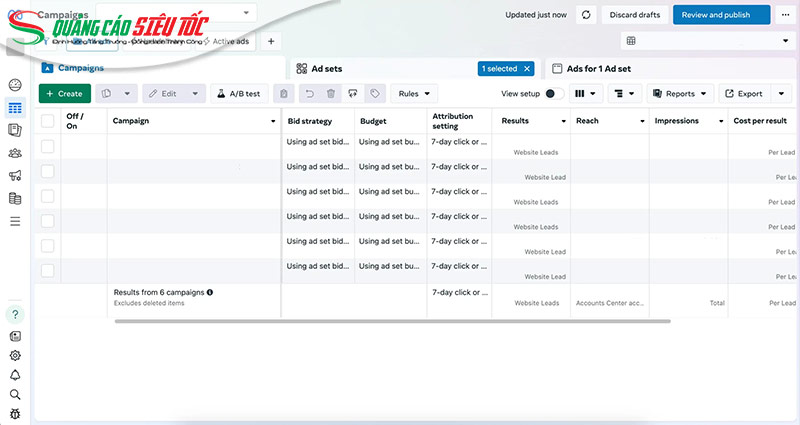Click the A/B test button
This screenshot has height=425, width=800.
[x=239, y=93]
